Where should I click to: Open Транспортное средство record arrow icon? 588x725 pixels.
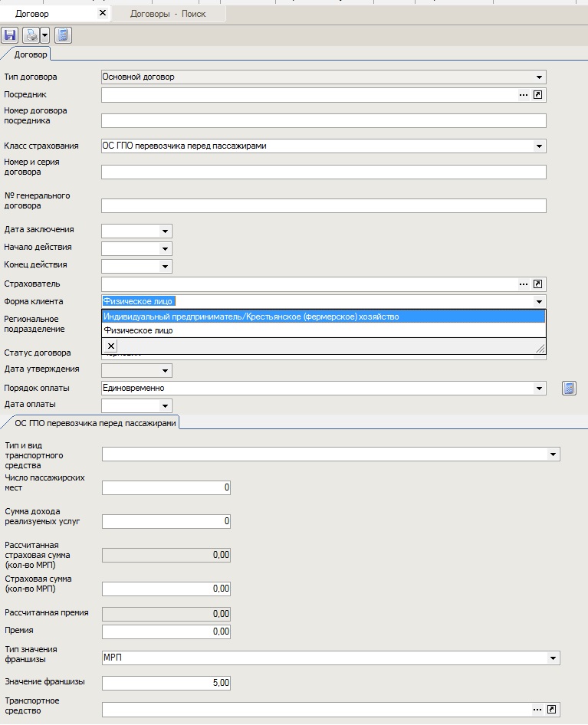[x=551, y=710]
